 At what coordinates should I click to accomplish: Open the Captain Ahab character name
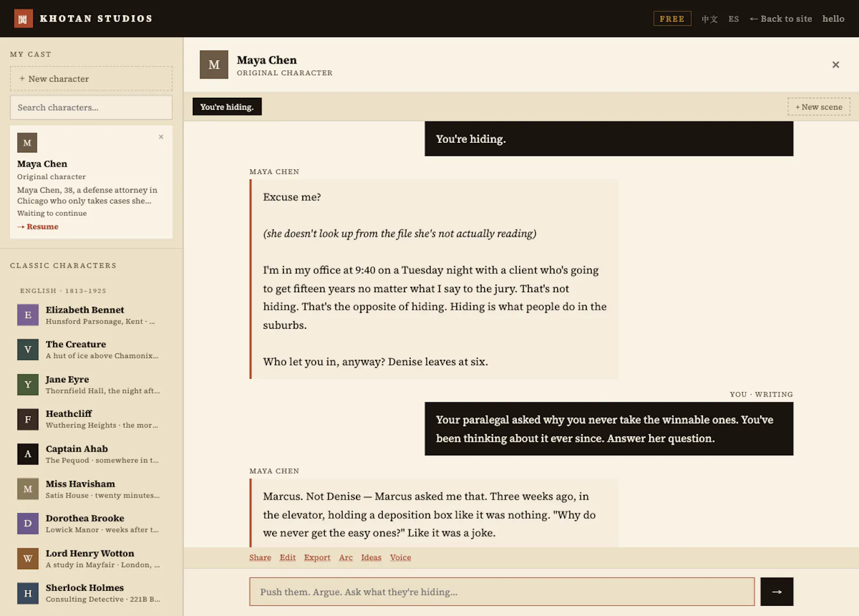pos(77,448)
